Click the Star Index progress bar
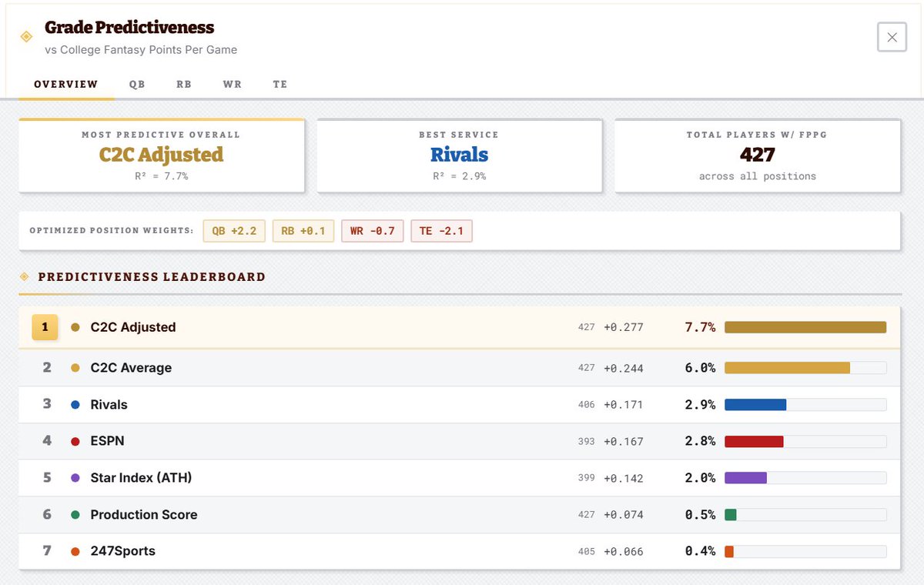 [805, 478]
